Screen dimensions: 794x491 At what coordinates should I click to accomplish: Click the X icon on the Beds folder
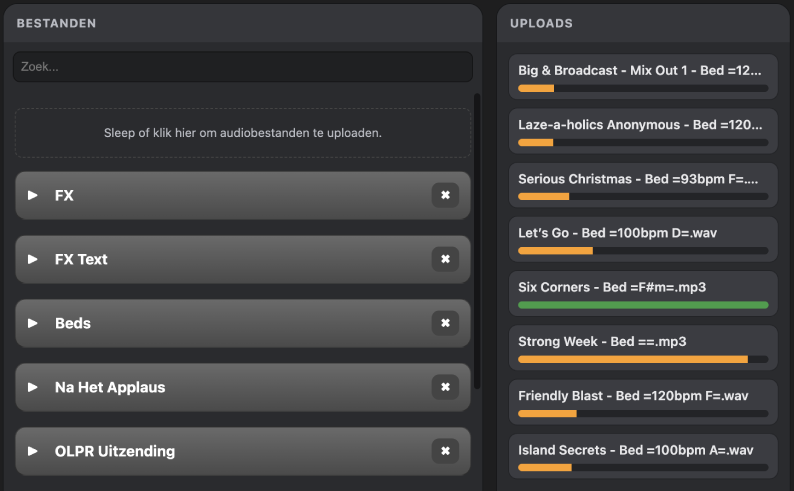point(445,323)
